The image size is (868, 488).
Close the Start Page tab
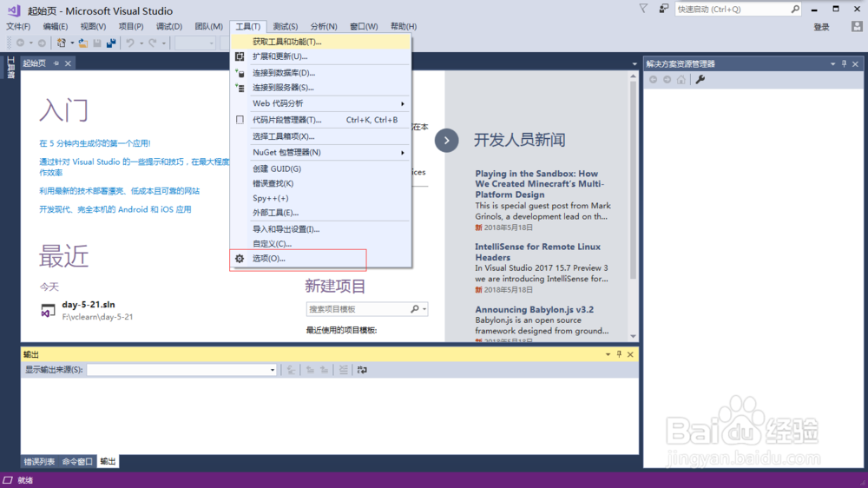(68, 63)
